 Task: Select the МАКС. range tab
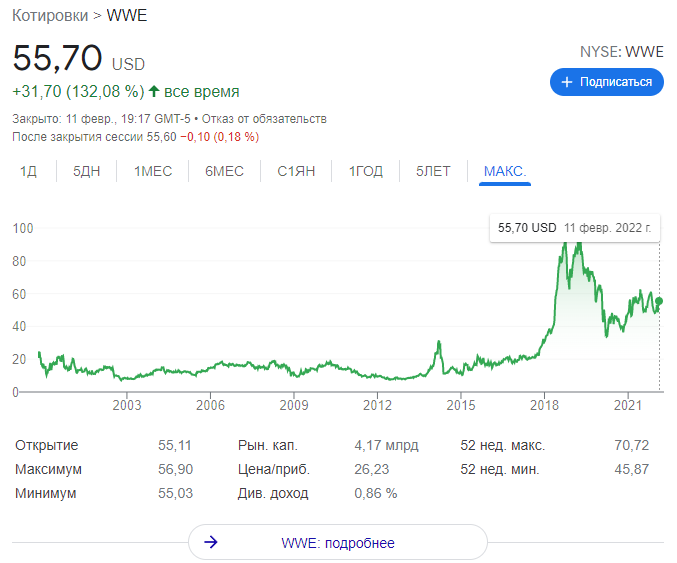505,171
